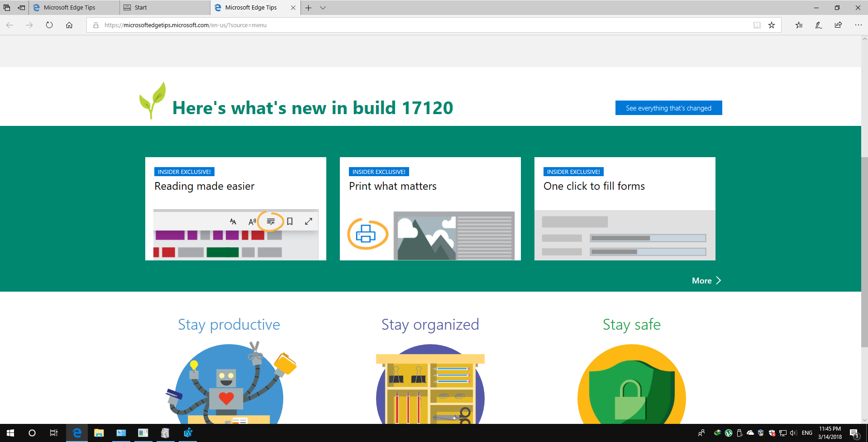
Task: Go back to previous page
Action: [x=10, y=25]
